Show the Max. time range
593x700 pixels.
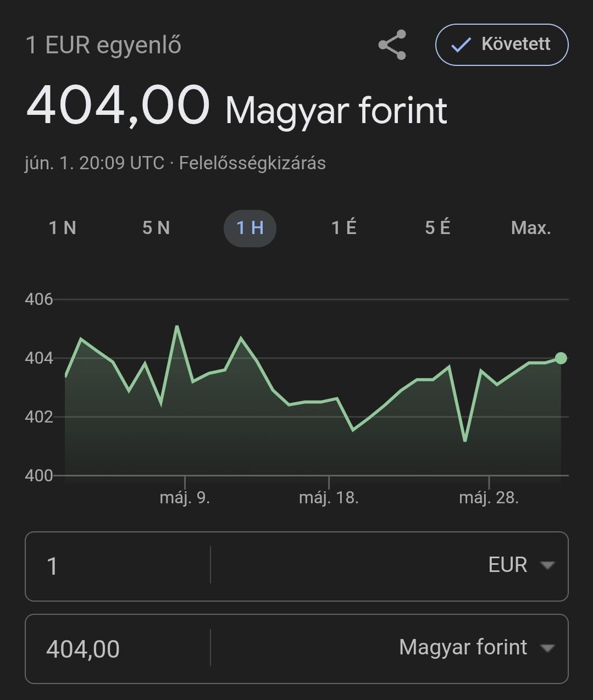[531, 227]
